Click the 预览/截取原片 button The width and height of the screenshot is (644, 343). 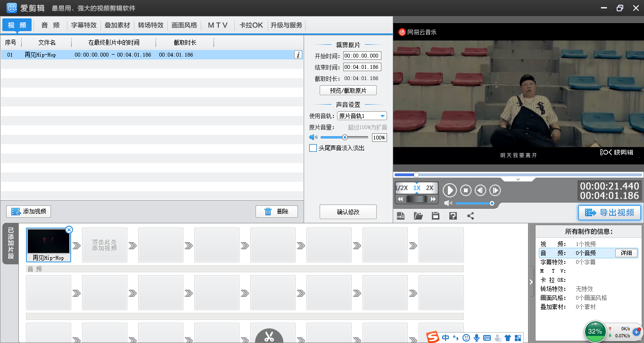348,90
